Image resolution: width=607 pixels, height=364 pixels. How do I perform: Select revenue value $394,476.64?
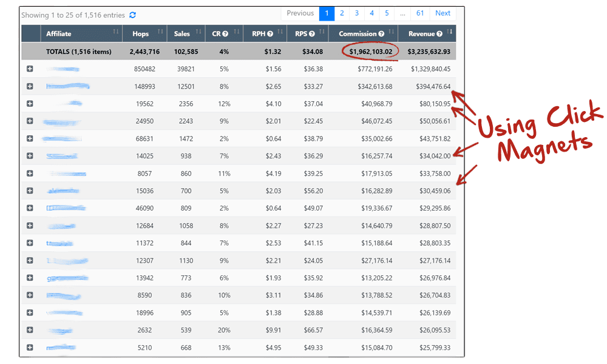pos(433,86)
